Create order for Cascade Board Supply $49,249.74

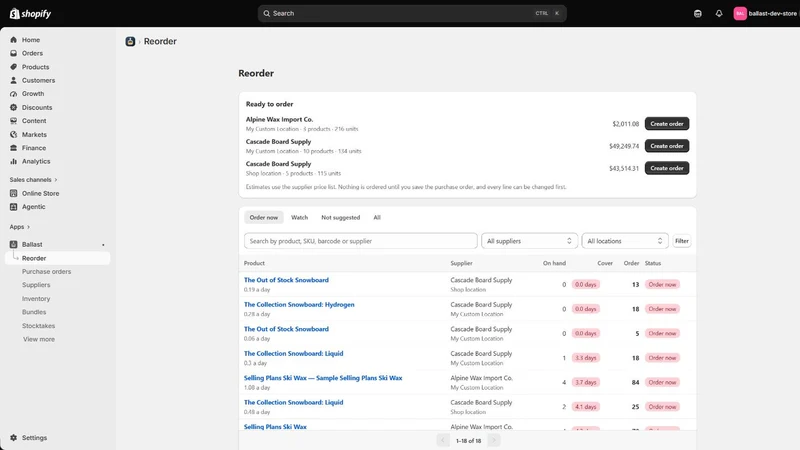click(x=667, y=146)
